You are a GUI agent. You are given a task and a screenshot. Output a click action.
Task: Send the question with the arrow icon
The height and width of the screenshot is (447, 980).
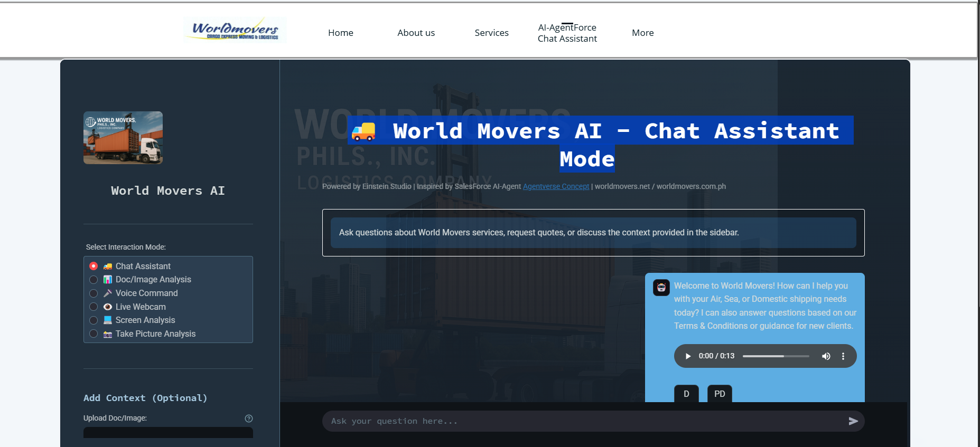point(853,421)
